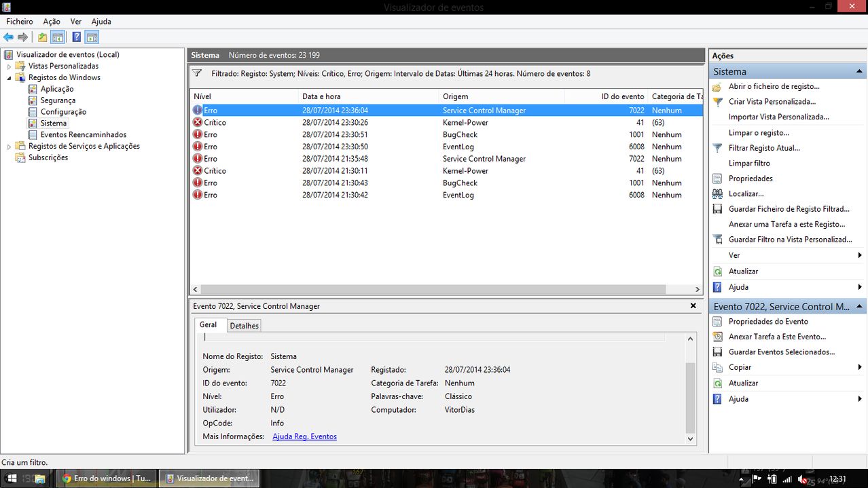Click Anexar uma Tarefa a este Registo
This screenshot has height=488, width=868.
pos(787,225)
